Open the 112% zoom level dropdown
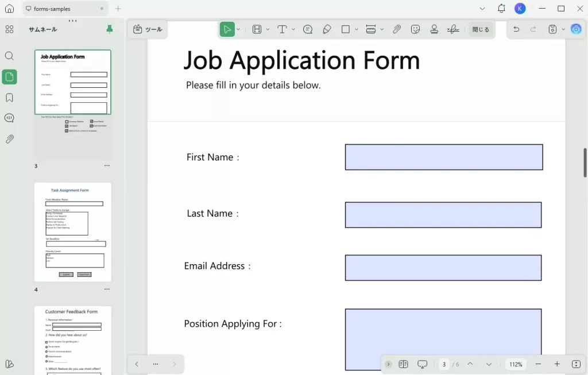 [x=516, y=364]
